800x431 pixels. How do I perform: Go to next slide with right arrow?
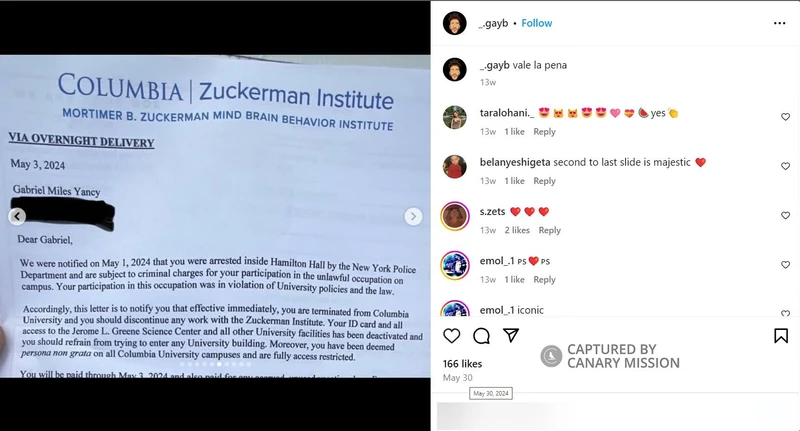(x=413, y=216)
